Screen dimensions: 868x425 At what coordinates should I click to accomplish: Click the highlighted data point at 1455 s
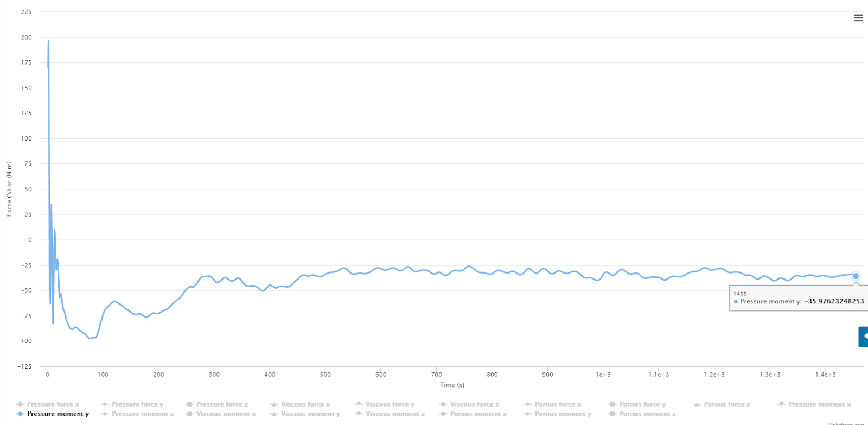(856, 276)
